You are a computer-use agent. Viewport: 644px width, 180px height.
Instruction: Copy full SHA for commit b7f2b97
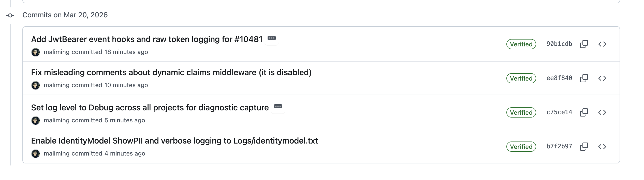coord(584,147)
